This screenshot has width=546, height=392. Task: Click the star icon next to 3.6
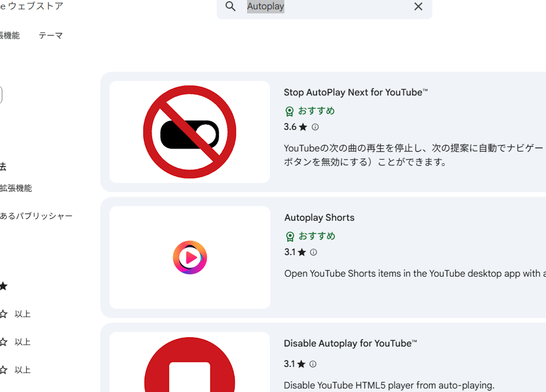point(303,127)
